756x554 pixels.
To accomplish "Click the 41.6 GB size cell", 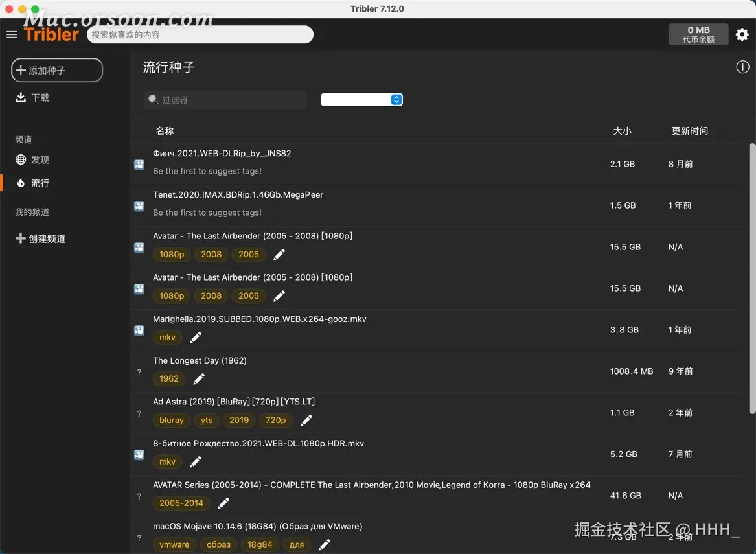I will point(625,496).
